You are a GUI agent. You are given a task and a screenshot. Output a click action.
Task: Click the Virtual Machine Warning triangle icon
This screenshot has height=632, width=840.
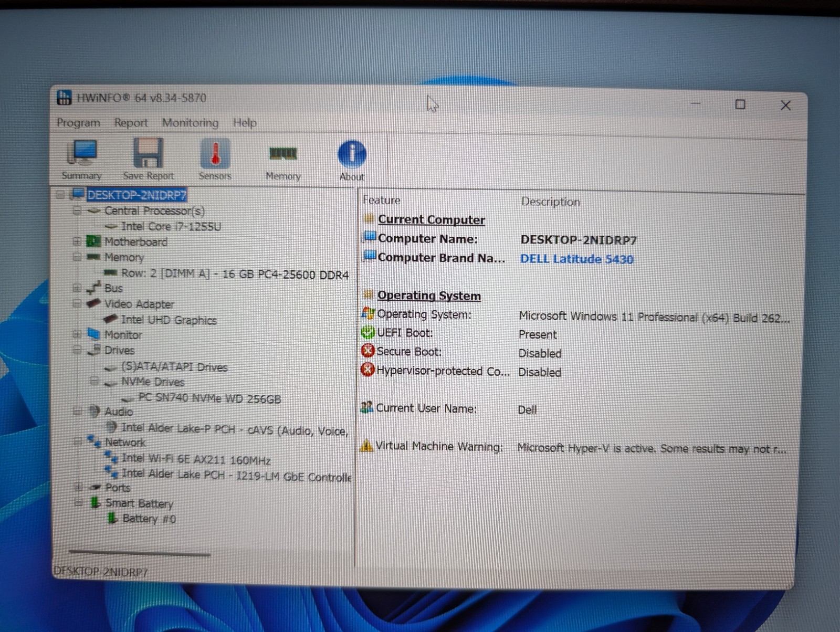pos(366,446)
